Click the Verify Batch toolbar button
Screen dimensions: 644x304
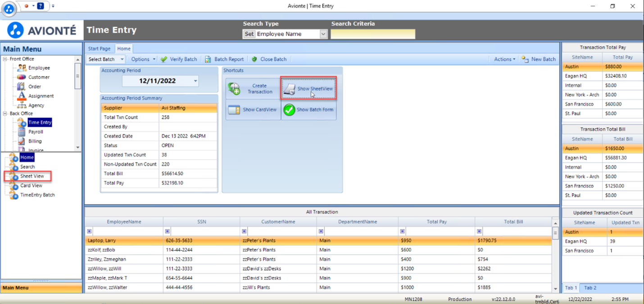coord(179,59)
